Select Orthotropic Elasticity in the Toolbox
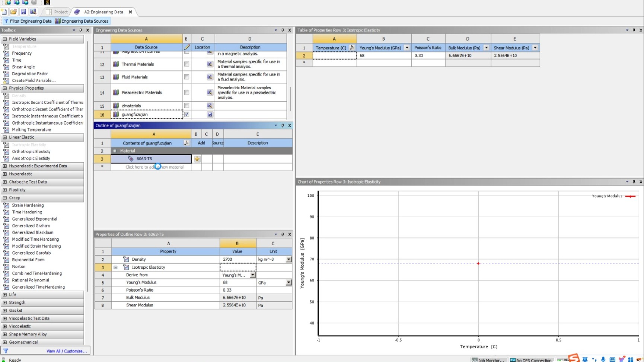Image resolution: width=644 pixels, height=362 pixels. coord(31,151)
